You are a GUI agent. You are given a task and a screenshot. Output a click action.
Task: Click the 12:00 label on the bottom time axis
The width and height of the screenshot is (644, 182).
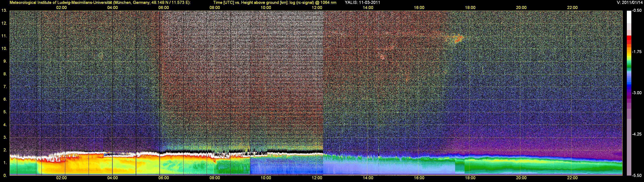[317, 178]
